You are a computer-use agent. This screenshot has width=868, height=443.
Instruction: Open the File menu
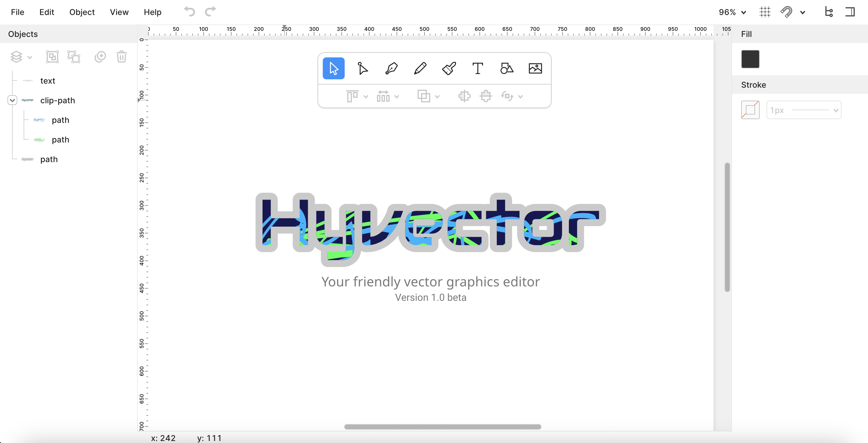click(x=18, y=12)
